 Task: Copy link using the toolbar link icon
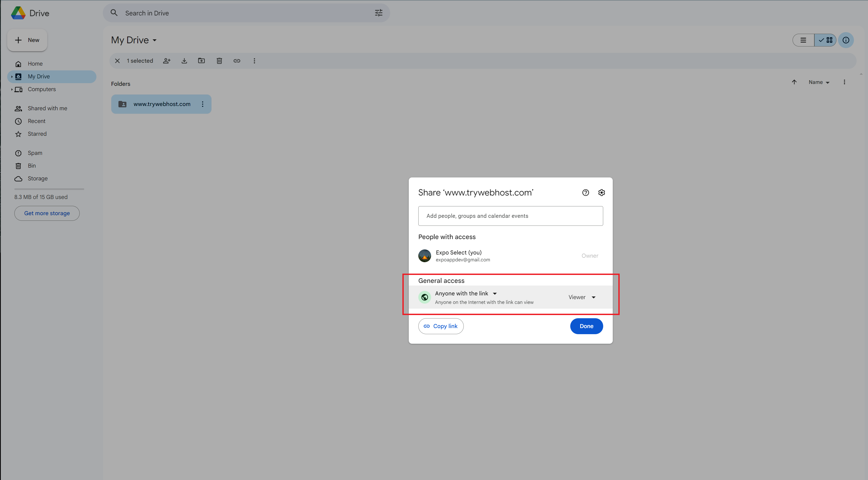[x=237, y=61]
